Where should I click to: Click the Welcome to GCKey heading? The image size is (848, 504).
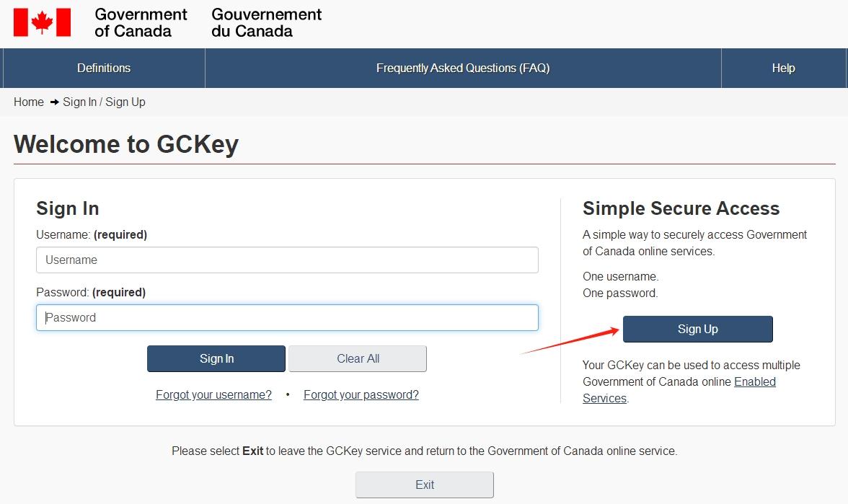click(x=126, y=144)
